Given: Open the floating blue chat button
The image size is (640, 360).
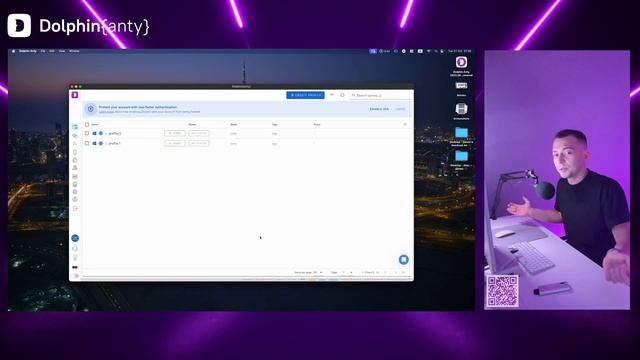Looking at the screenshot, I should (x=403, y=260).
